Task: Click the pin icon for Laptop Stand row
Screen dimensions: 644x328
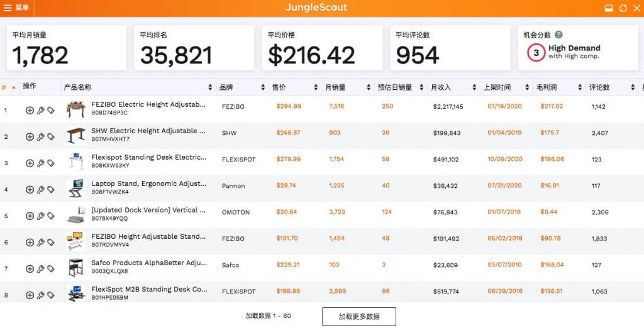Action: click(40, 189)
